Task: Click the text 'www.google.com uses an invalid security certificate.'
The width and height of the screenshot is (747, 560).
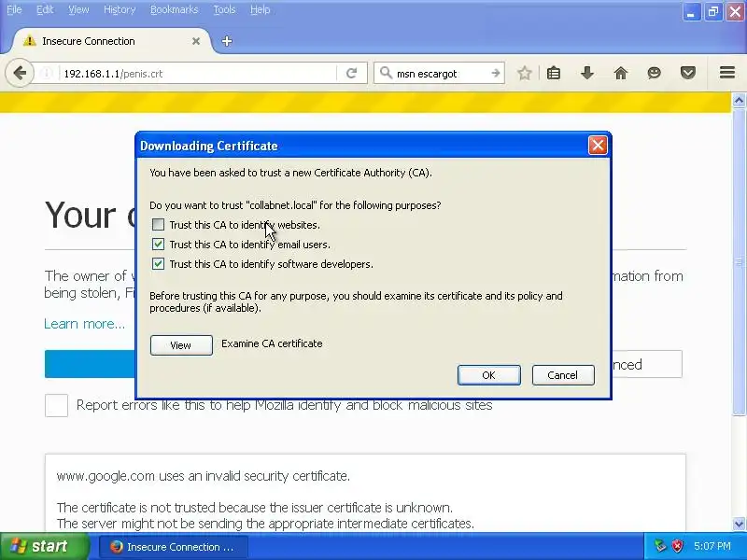Action: [204, 476]
